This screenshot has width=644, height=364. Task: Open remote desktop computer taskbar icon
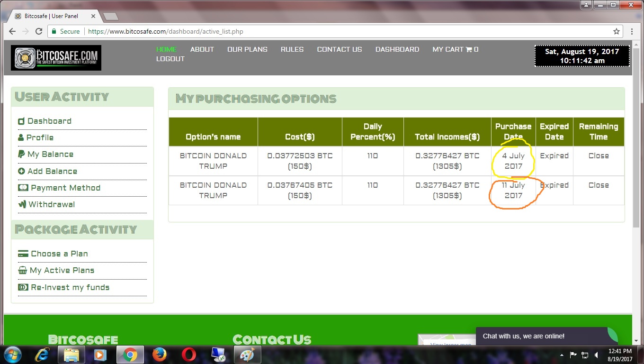218,355
